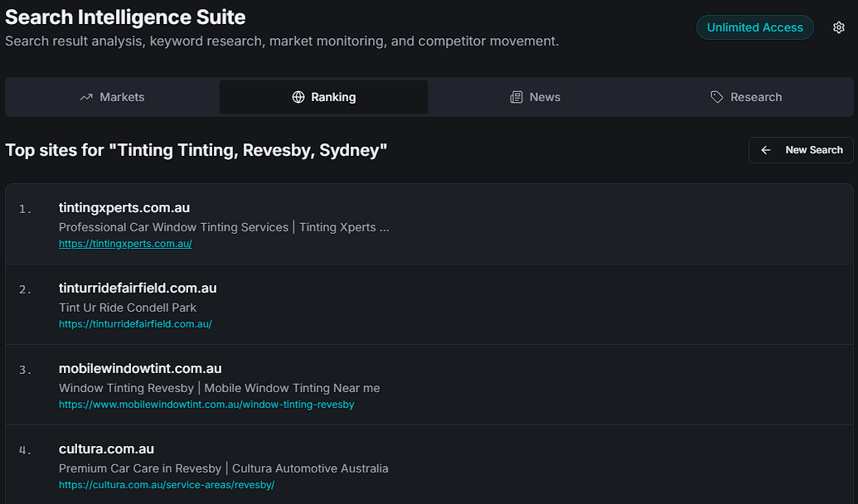Open the mobilewindowtint.com.au Revesby page link
Screen dimensions: 858x504
coord(206,405)
